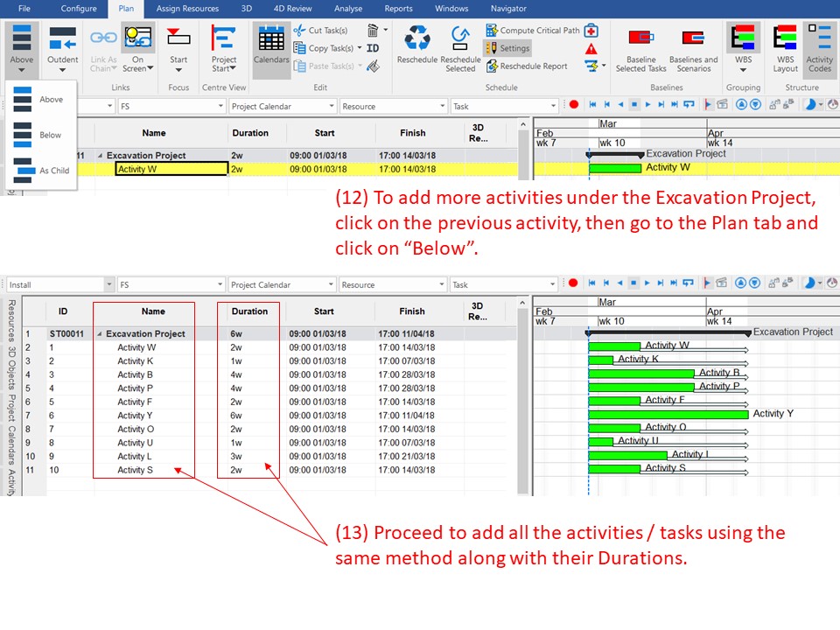Toggle the red record button on the playback bar
The height and width of the screenshot is (630, 840).
[x=574, y=104]
